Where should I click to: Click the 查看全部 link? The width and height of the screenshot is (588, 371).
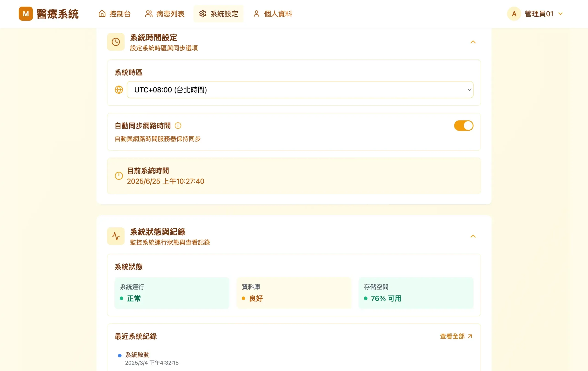pos(456,336)
